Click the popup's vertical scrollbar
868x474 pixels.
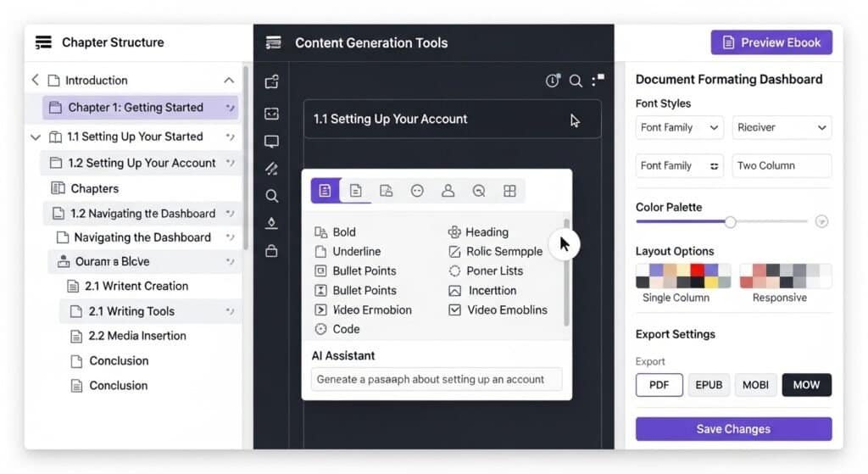click(565, 271)
